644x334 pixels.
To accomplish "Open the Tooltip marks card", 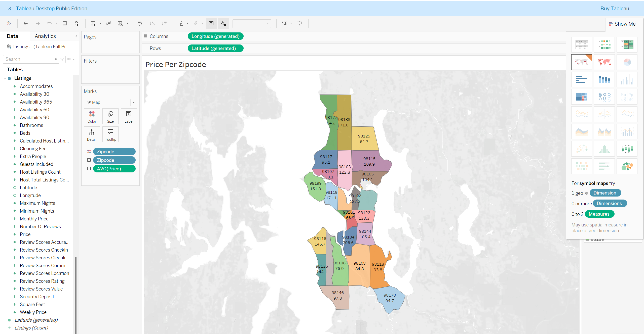I will point(110,134).
